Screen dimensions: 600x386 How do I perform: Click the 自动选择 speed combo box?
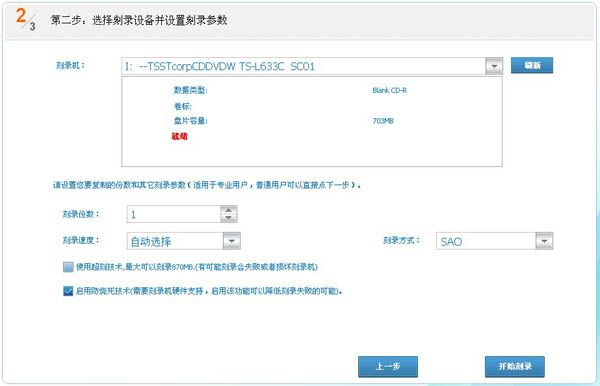[x=184, y=241]
